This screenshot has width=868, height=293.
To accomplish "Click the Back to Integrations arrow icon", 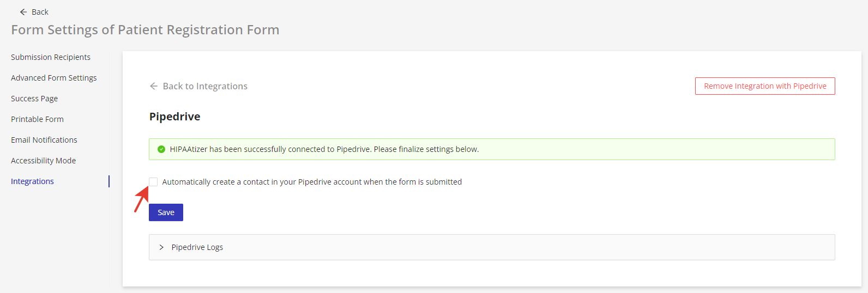I will [154, 86].
